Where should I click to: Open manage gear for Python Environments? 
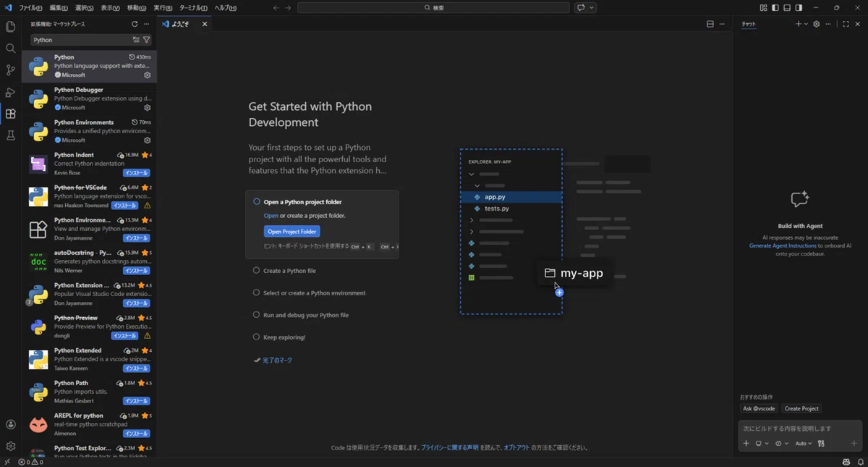pyautogui.click(x=147, y=140)
